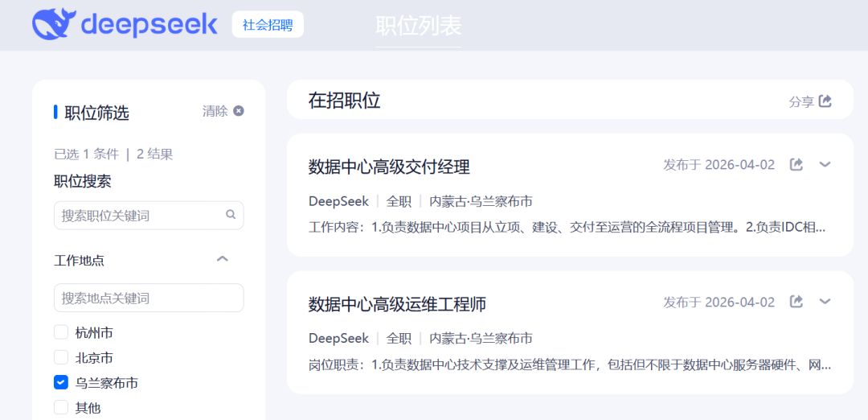Click the 工作内容 description of 交付经理 job

click(x=567, y=227)
